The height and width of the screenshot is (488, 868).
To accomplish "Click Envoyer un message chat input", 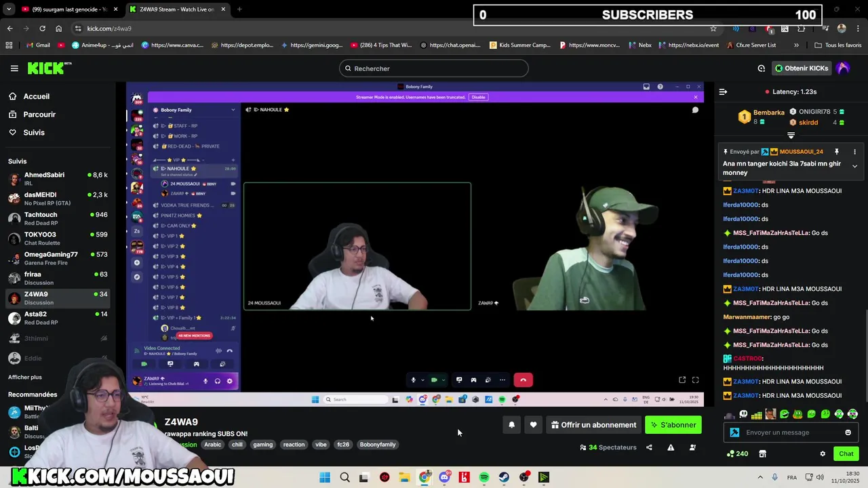I will coord(791,432).
